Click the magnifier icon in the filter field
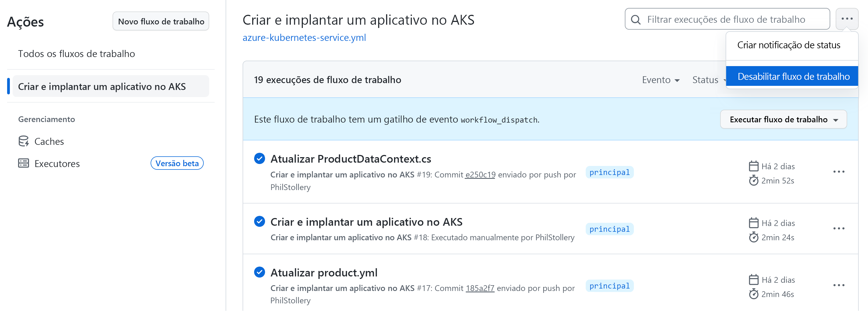Image resolution: width=868 pixels, height=311 pixels. coord(636,19)
